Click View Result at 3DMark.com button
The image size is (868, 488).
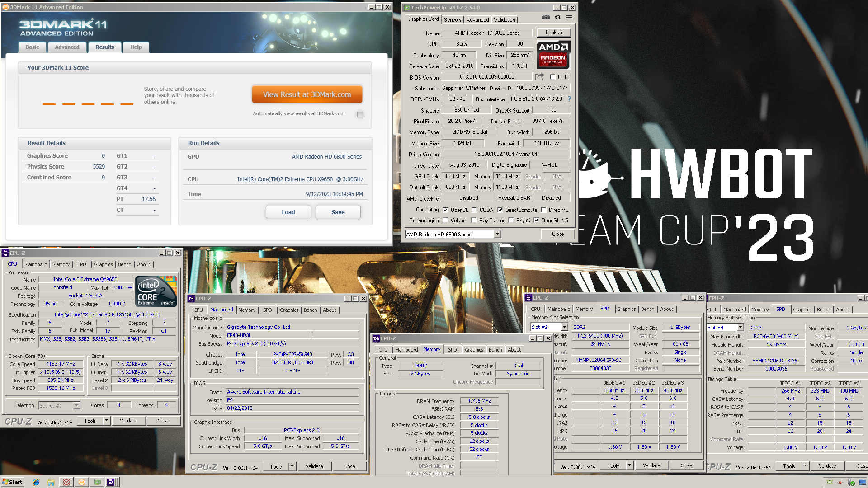(307, 94)
